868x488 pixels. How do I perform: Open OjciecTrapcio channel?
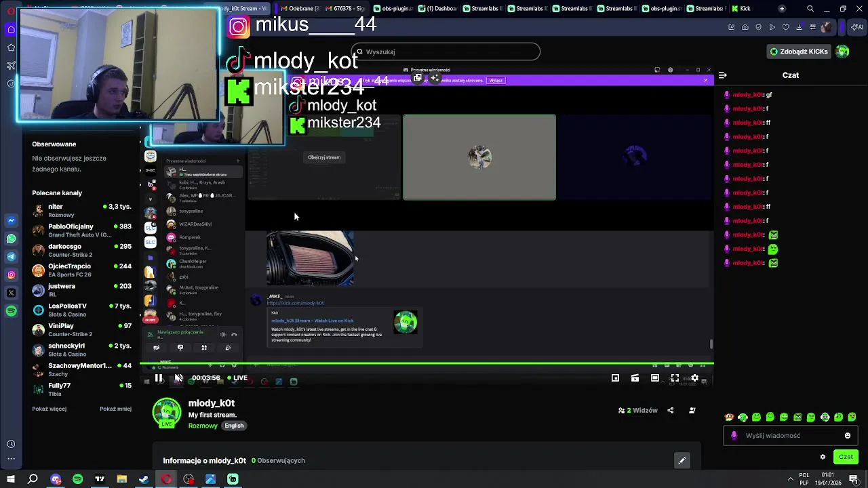pos(81,270)
